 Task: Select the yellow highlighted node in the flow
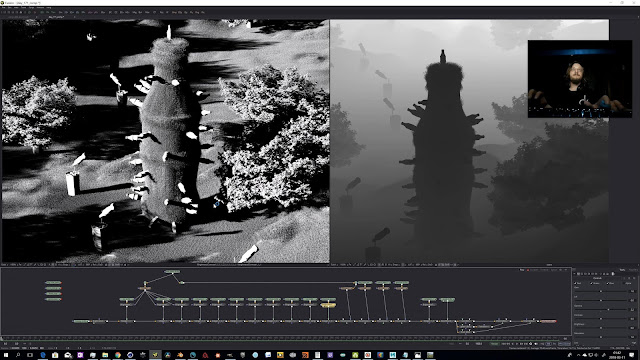[x=328, y=305]
